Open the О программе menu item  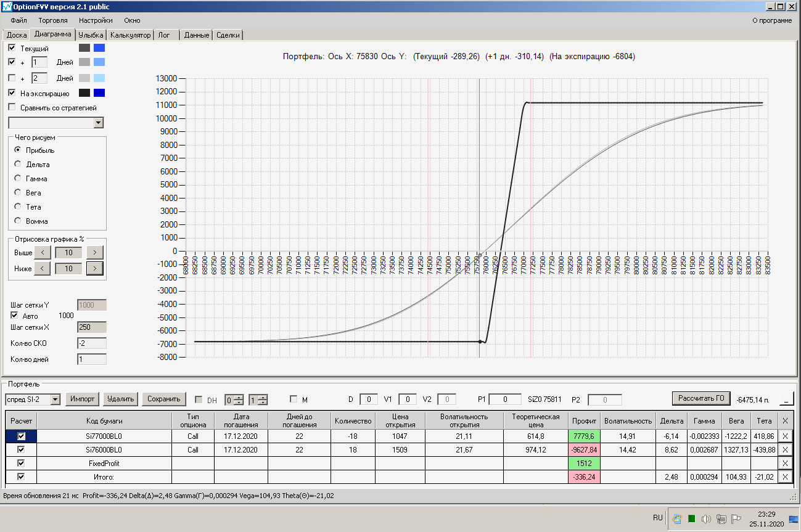pos(772,20)
